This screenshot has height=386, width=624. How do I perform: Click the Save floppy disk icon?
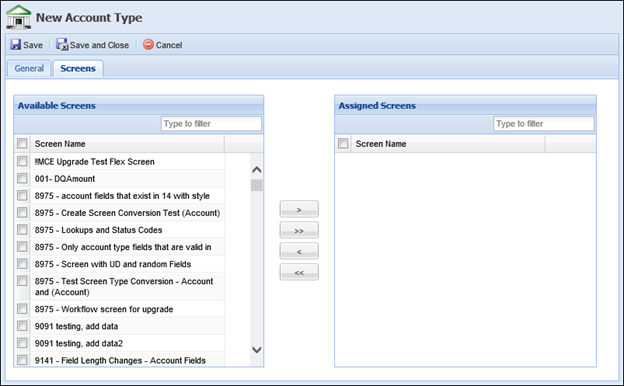[x=16, y=45]
